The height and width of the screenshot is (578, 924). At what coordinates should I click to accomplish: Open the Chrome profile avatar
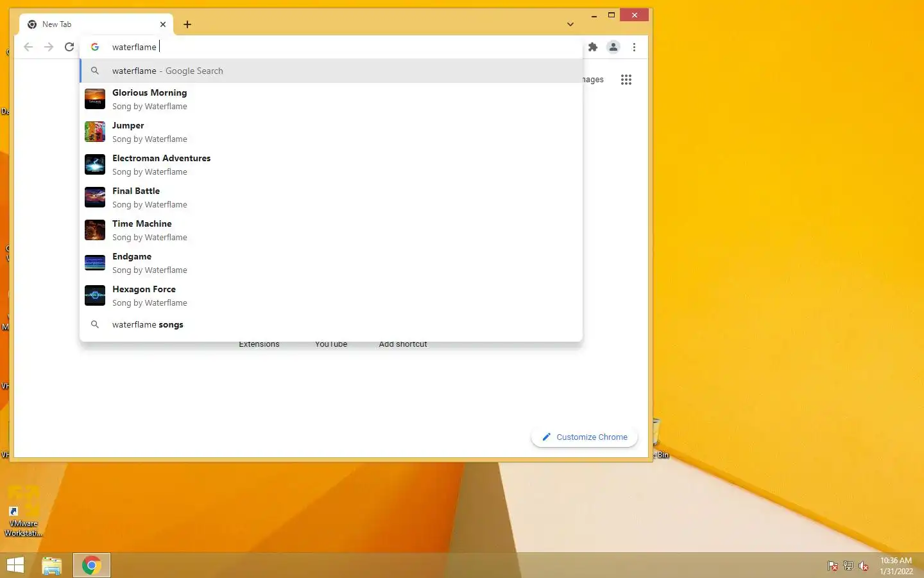click(613, 47)
